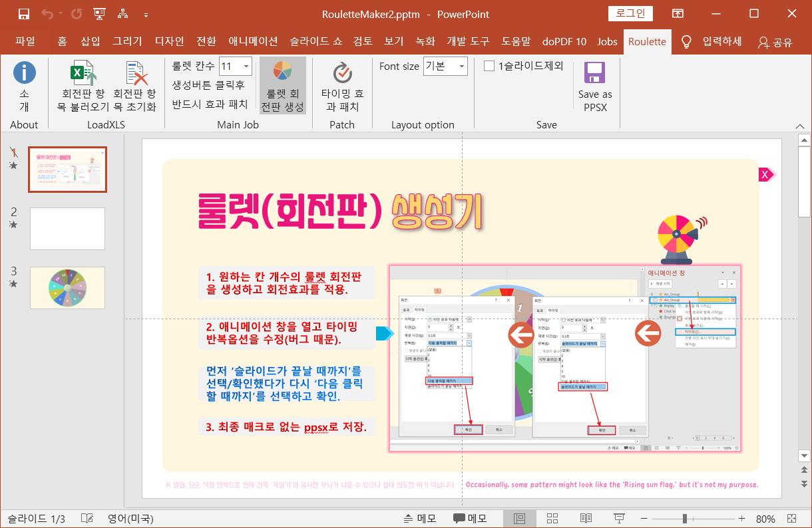The height and width of the screenshot is (528, 812).
Task: Open the Jobs ribbon tab
Action: coord(607,41)
